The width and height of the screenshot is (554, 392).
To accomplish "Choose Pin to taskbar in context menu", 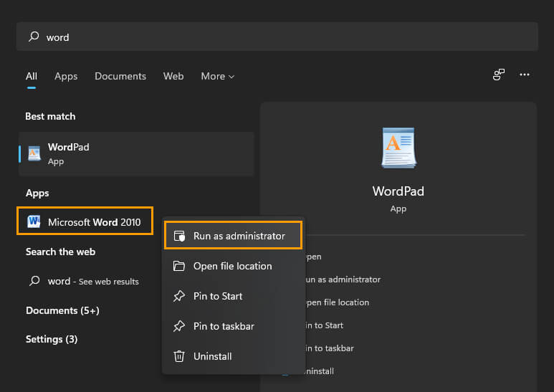I will [x=233, y=326].
